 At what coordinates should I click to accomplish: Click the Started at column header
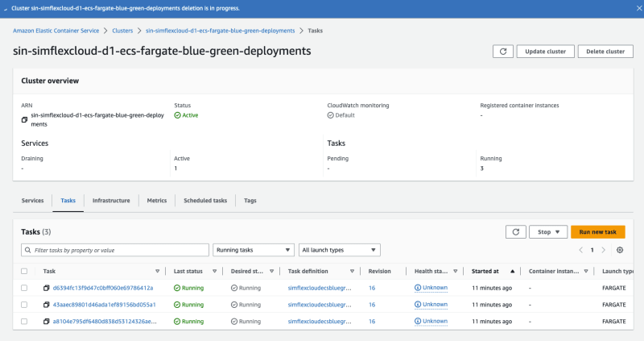tap(485, 271)
